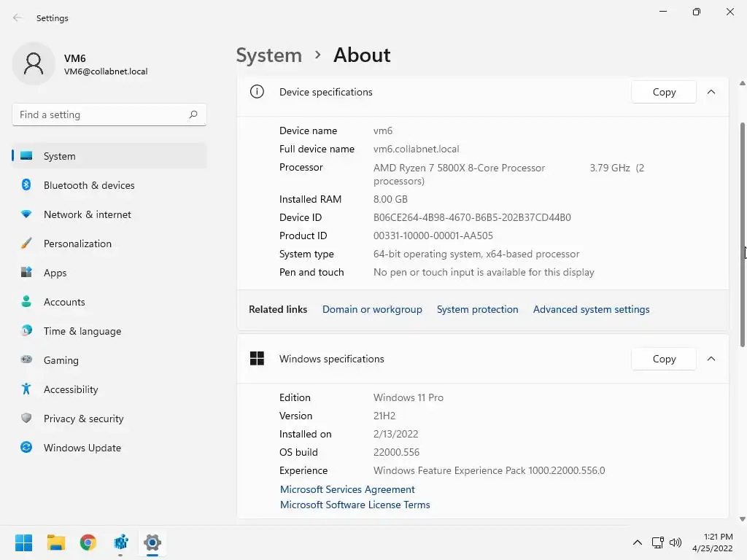Click the Version value 21H2
This screenshot has width=747, height=560.
point(384,415)
